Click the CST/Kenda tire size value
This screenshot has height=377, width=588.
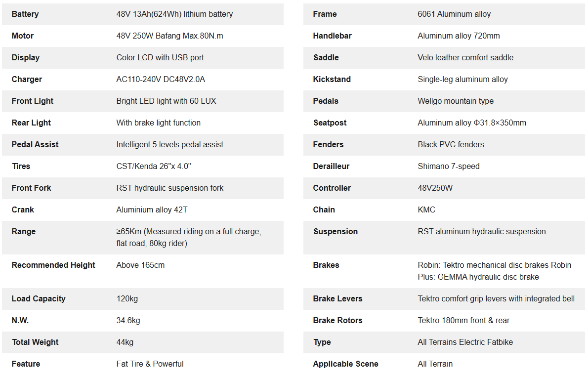[154, 166]
